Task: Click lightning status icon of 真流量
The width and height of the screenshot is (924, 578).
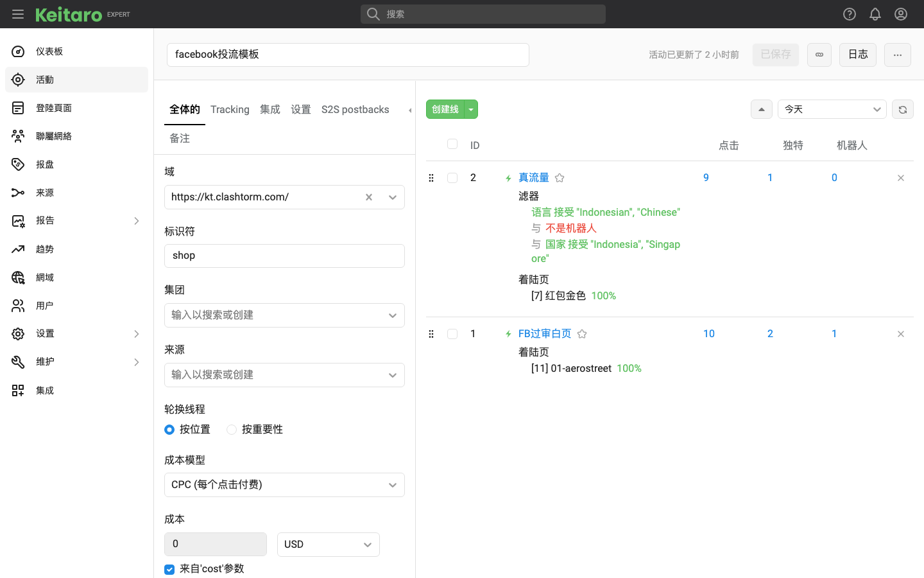Action: (x=508, y=179)
